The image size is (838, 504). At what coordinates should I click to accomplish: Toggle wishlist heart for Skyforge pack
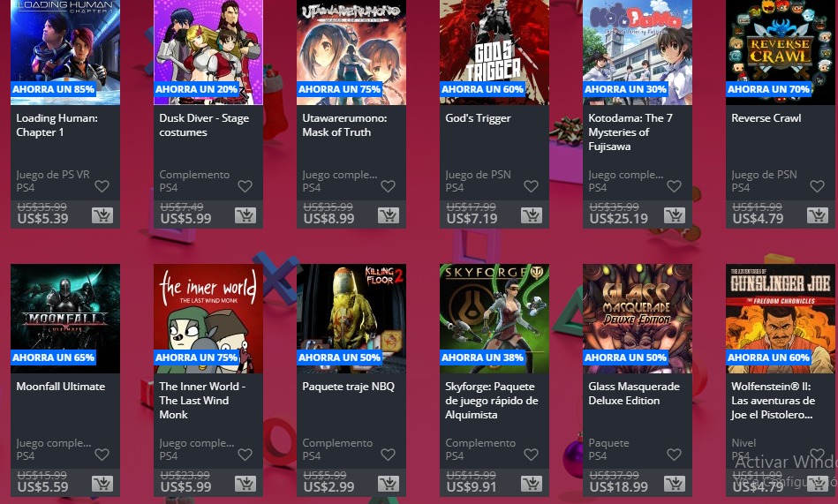coord(531,455)
